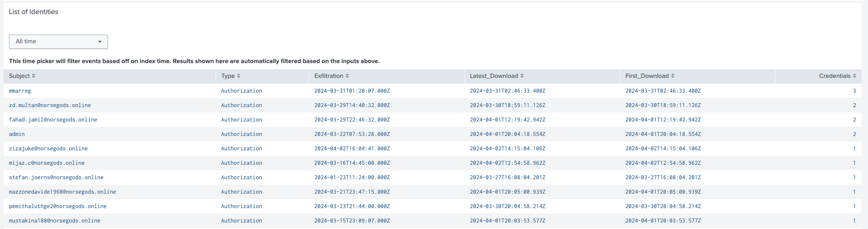Click the First_Download sort arrows icon

(672, 76)
